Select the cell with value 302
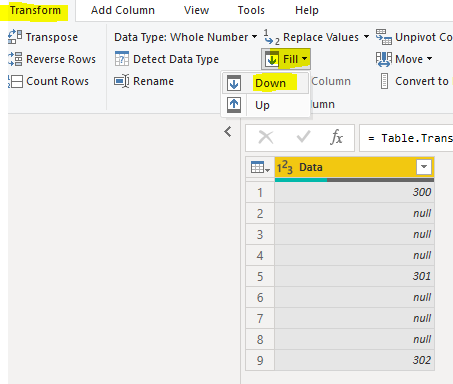Image resolution: width=453 pixels, height=384 pixels. click(355, 360)
